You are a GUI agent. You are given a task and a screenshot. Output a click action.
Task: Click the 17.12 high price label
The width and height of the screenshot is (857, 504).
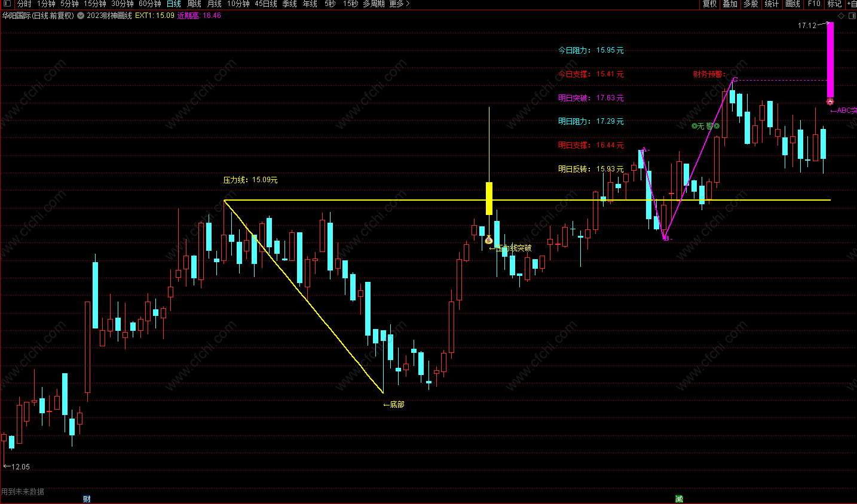tap(807, 26)
